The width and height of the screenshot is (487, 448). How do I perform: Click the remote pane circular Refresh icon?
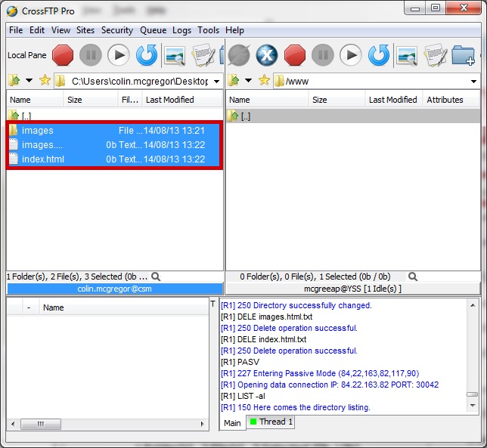[378, 55]
